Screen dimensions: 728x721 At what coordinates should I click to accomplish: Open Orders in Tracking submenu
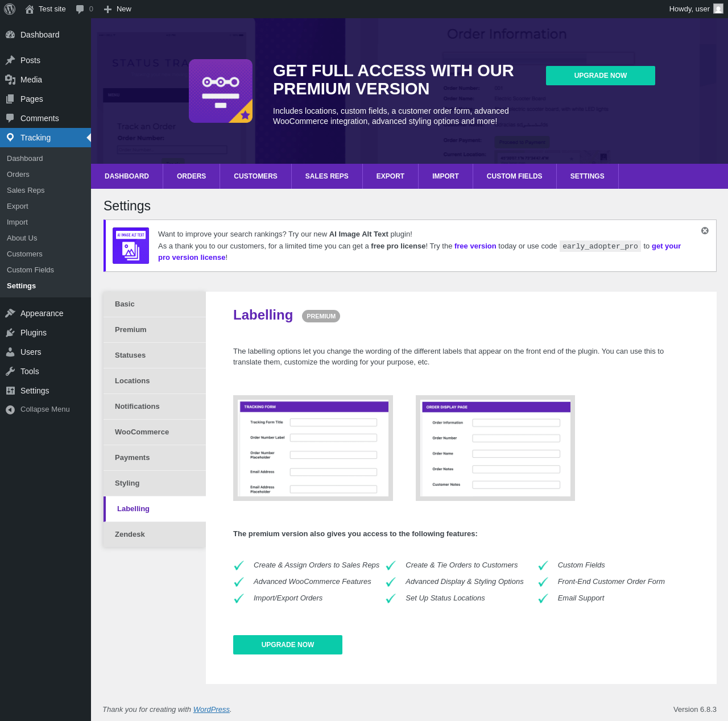point(45,175)
